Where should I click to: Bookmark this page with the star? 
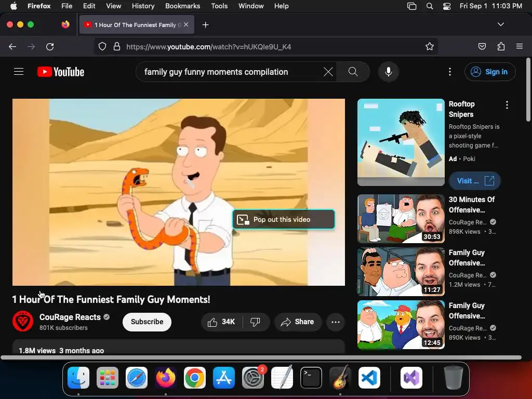[x=430, y=46]
